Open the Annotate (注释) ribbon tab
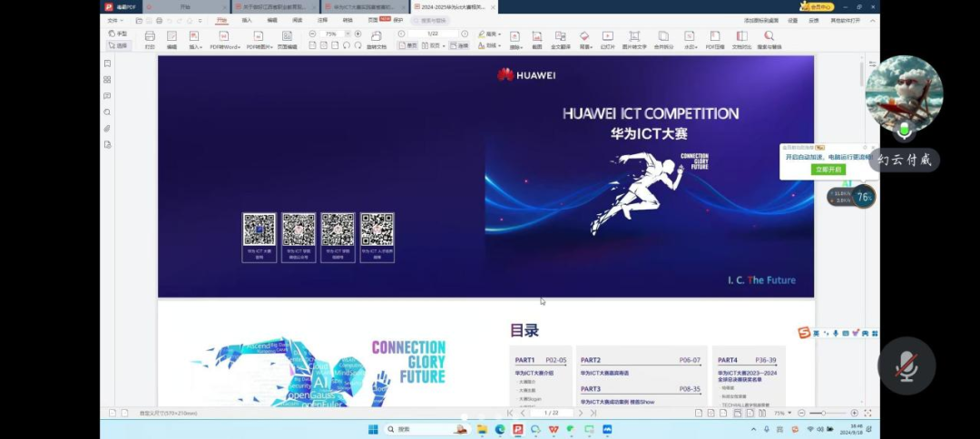 click(322, 20)
